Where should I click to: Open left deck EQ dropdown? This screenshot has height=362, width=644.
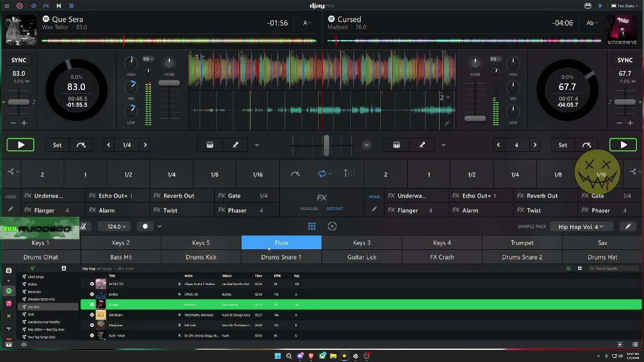[148, 59]
